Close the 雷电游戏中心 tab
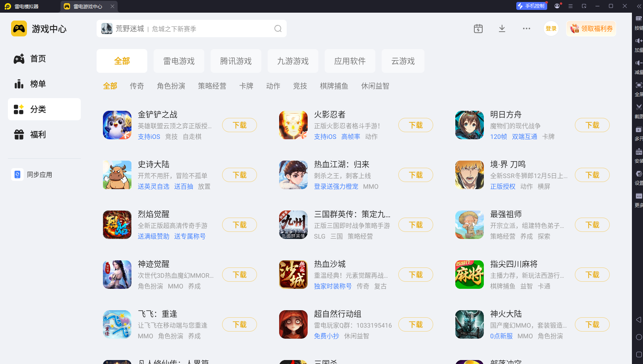 click(112, 6)
